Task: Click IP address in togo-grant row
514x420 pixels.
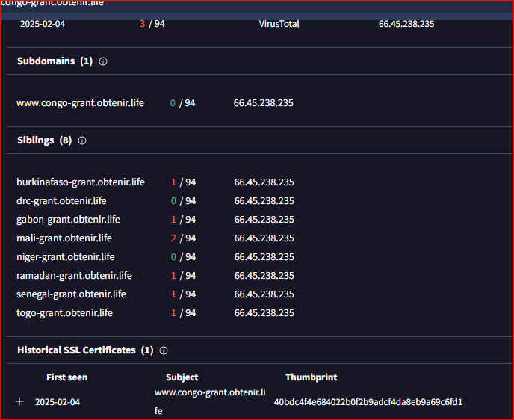Action: click(x=264, y=313)
